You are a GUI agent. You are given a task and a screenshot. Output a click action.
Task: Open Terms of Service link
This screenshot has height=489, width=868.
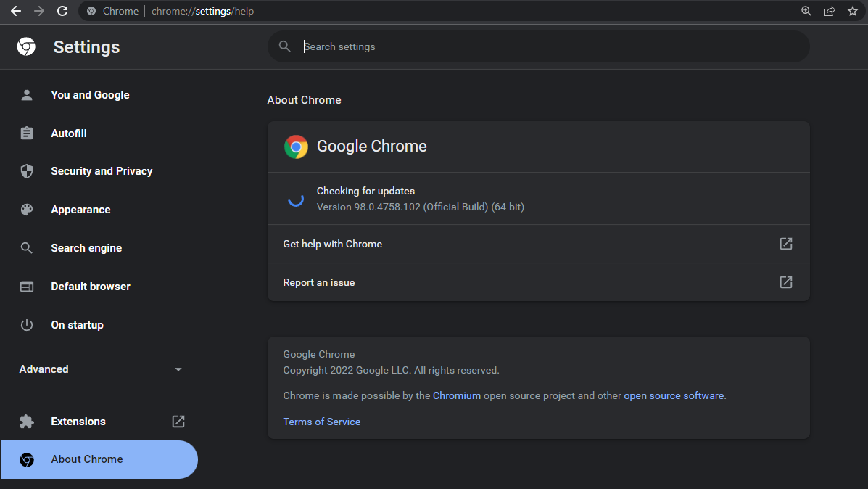[x=322, y=422]
